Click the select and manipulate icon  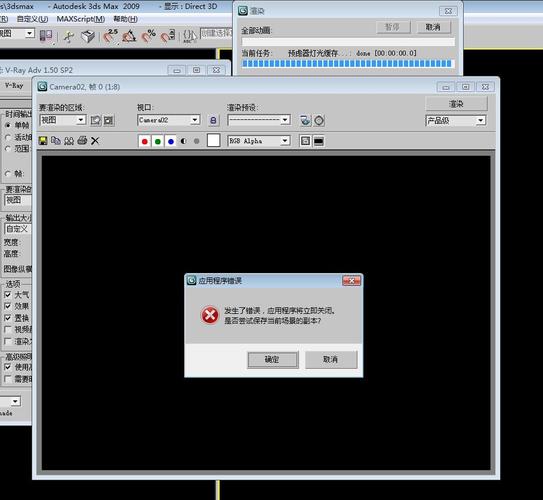[x=69, y=36]
